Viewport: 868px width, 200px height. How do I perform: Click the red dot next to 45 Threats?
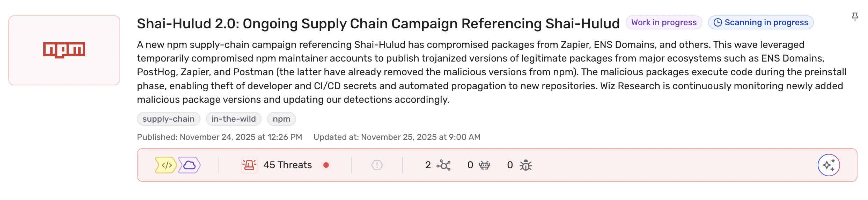coord(326,165)
